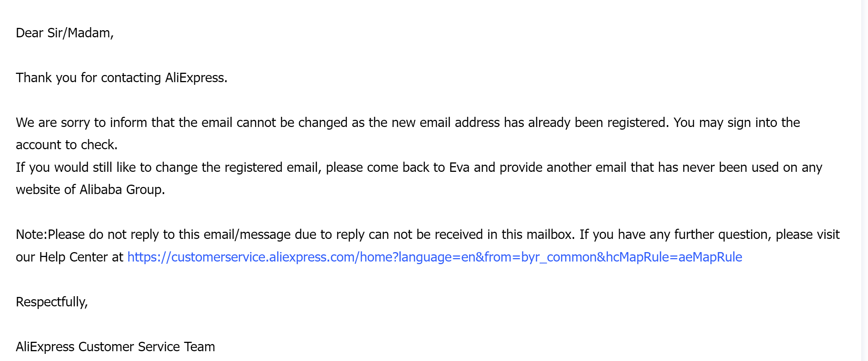
Task: Click the "Thank you for contacting AliExpress." sentence
Action: (121, 78)
